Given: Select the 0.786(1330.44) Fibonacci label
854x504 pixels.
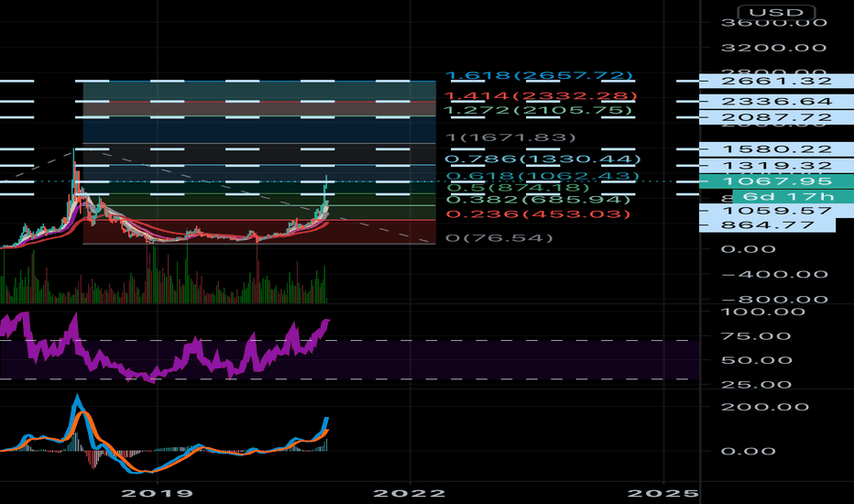Looking at the screenshot, I should 543,159.
